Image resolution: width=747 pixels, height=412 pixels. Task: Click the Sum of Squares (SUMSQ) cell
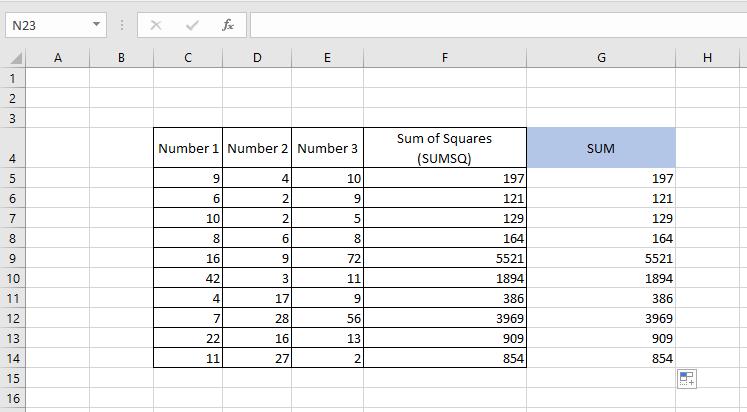[x=444, y=148]
